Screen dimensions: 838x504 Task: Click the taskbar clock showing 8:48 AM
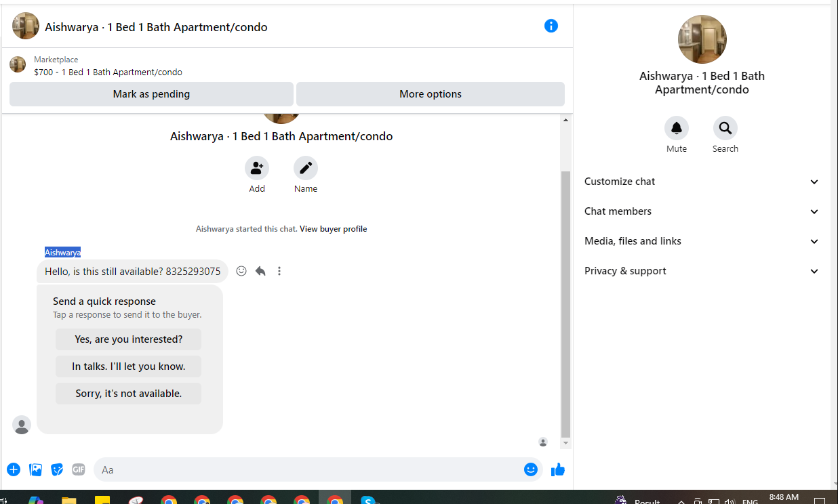pyautogui.click(x=784, y=497)
